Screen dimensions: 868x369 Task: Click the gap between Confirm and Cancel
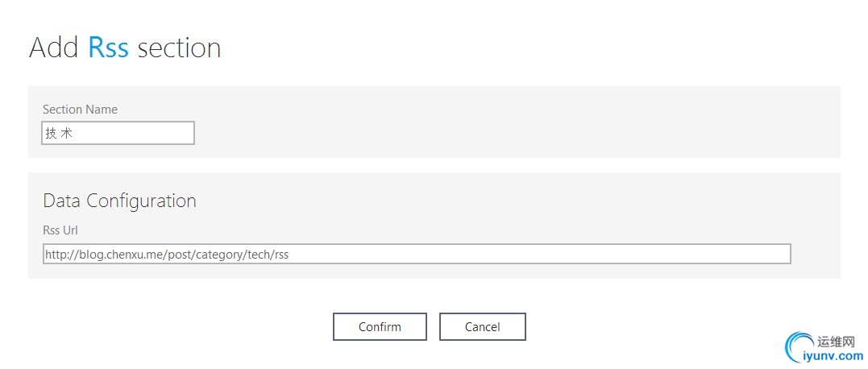(433, 326)
